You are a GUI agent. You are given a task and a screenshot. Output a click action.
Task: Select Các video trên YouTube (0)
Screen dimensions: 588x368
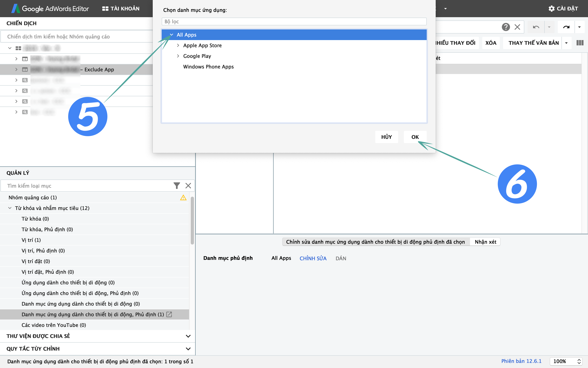pos(95,325)
